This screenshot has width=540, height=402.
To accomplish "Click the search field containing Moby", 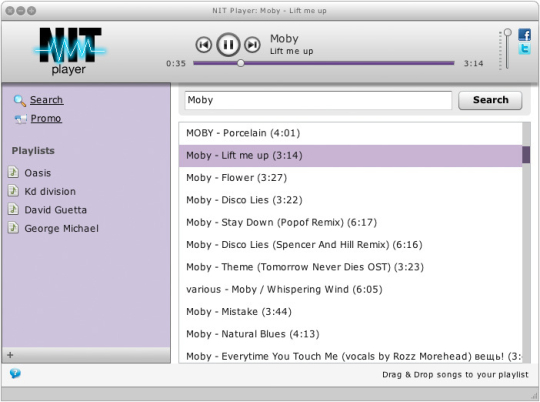I will [x=318, y=100].
